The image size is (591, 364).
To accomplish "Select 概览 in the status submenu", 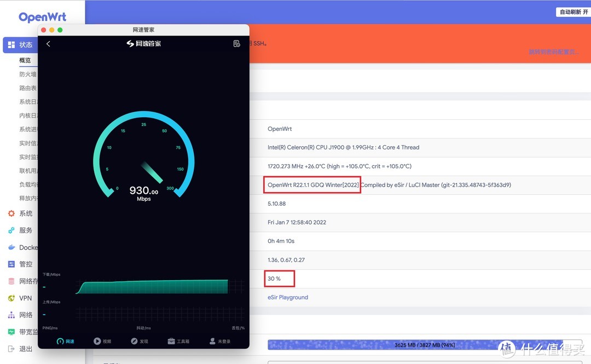I will click(x=25, y=60).
